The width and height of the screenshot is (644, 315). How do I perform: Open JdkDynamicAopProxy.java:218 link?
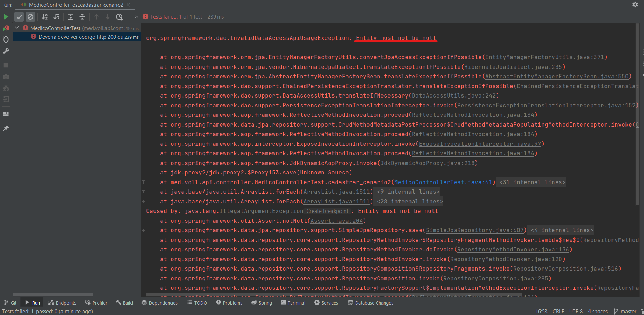click(427, 163)
